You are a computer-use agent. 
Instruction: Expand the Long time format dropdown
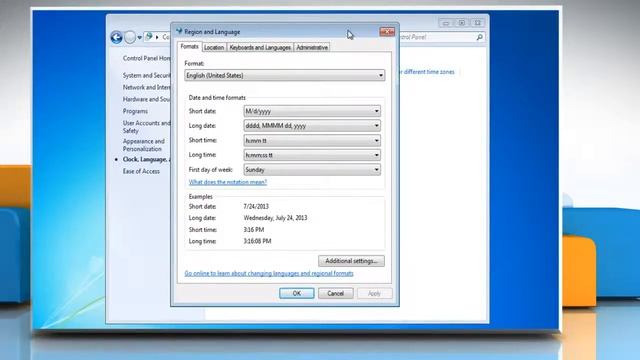point(312,155)
